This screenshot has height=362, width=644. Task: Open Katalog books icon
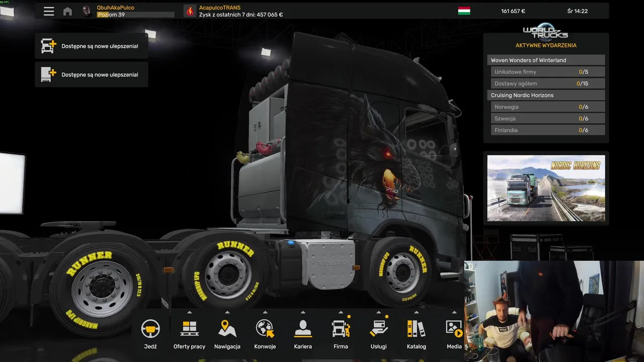click(x=416, y=329)
